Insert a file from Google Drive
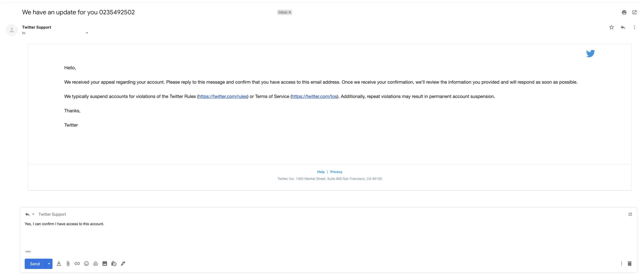 96,264
